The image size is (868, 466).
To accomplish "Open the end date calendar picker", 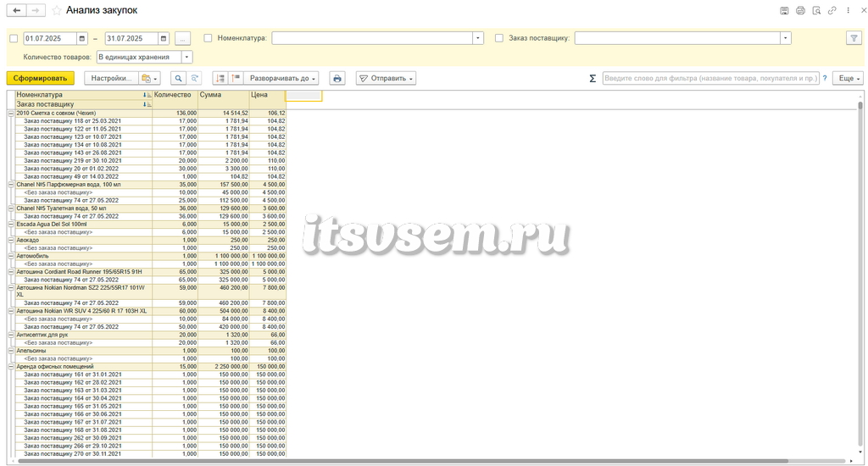I will click(164, 38).
